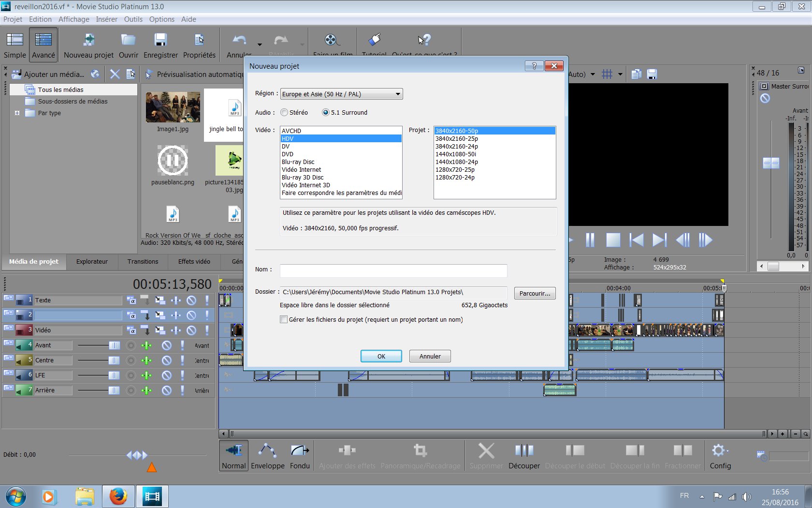This screenshot has height=508, width=812.
Task: Expand the Par type media folder
Action: [x=17, y=113]
